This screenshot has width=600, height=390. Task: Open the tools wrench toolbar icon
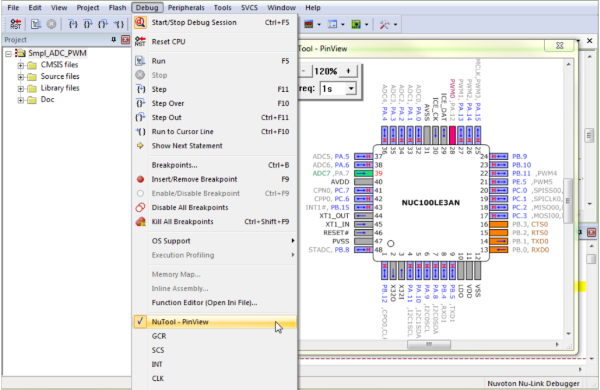pyautogui.click(x=384, y=24)
